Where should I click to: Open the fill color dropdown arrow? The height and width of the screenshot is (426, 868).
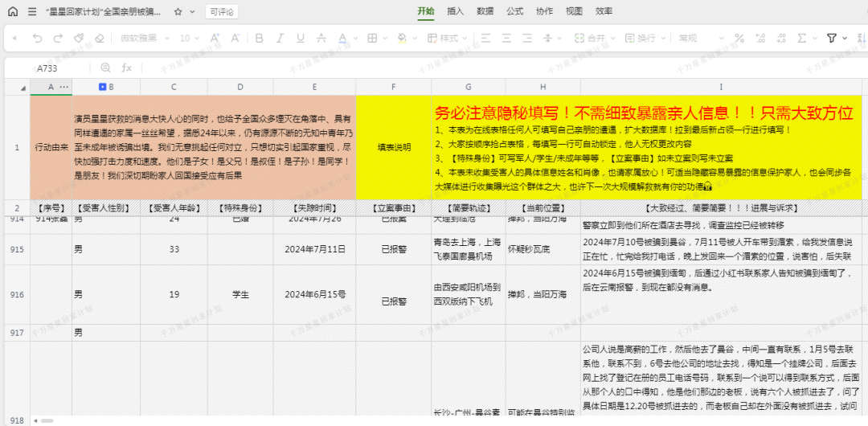(x=414, y=39)
